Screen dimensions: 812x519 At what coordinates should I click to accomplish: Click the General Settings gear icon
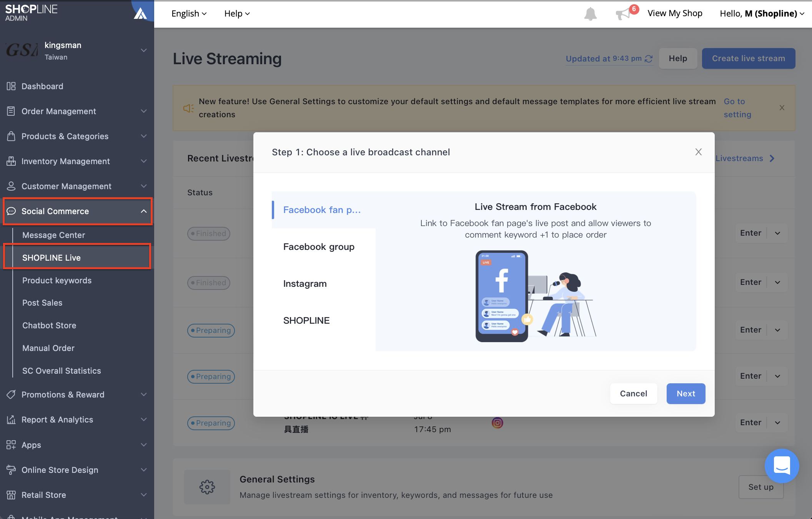[207, 487]
